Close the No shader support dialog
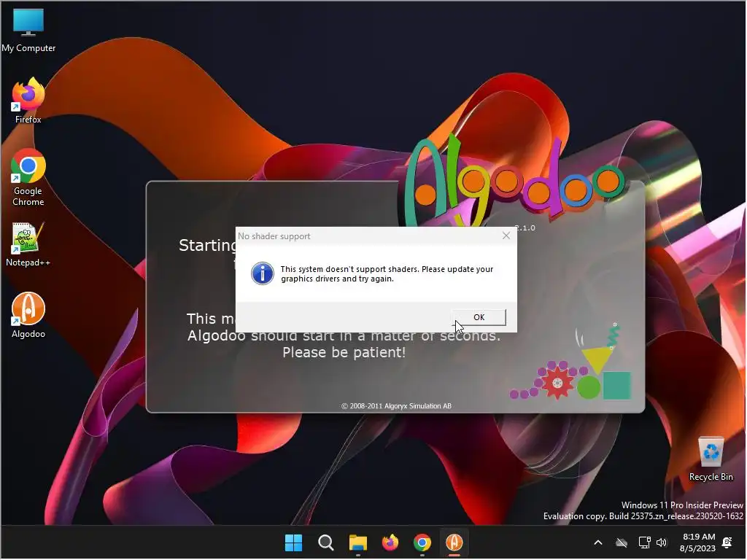Viewport: 747px width, 560px height. 506,236
